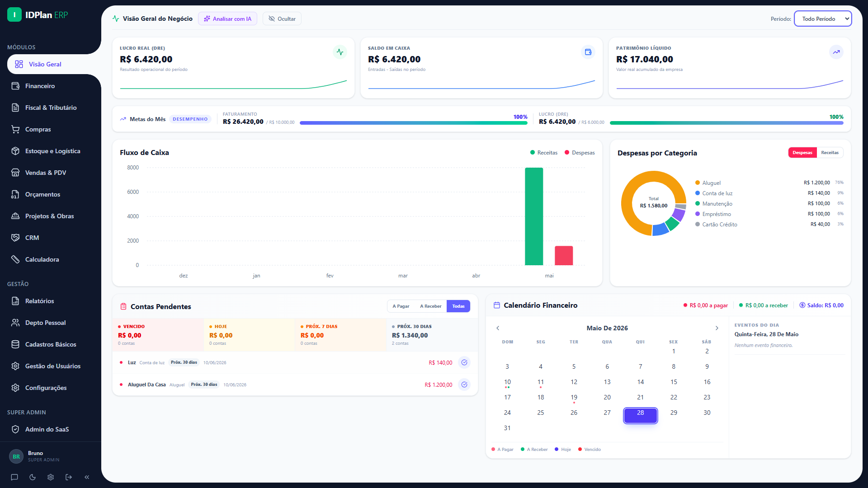
Task: Click the Faturamento progress bar
Action: pos(414,123)
